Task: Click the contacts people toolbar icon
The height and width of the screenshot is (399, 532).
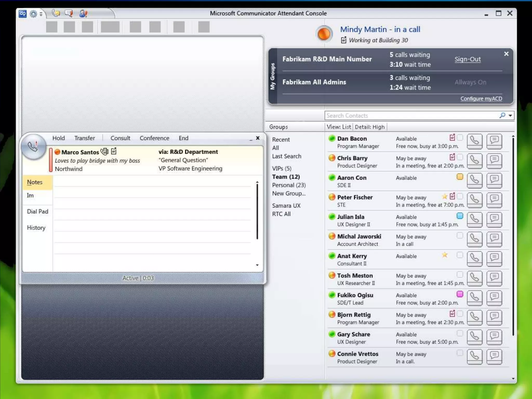Action: click(83, 13)
